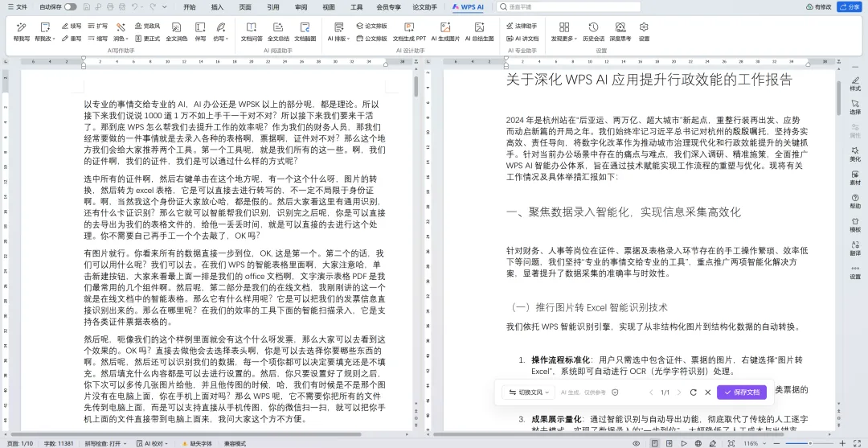Click the 帮我写 AI writing icon

[x=22, y=31]
